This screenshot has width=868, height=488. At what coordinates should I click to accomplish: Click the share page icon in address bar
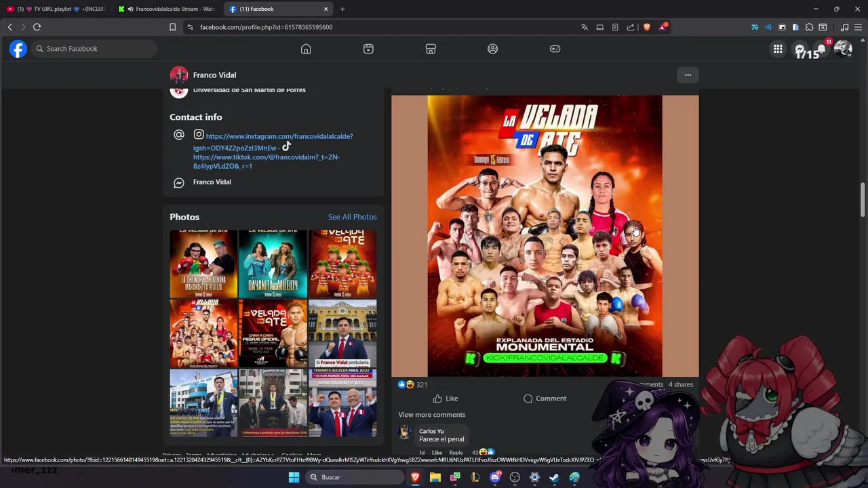[631, 27]
